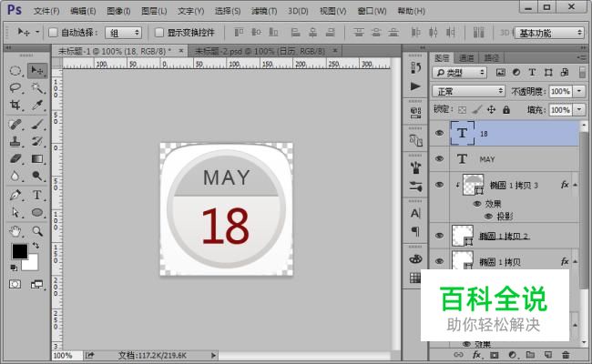Toggle 投影 effect visibility
The image size is (592, 364).
click(x=488, y=217)
